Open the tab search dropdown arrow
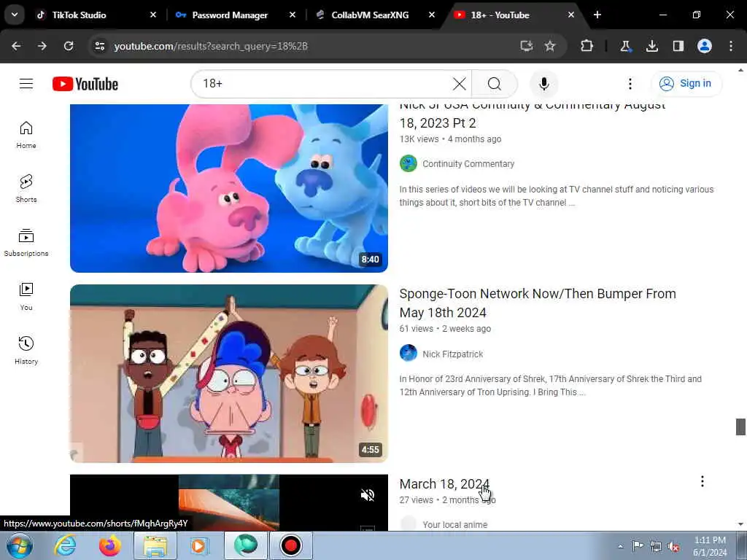The width and height of the screenshot is (747, 560). 15,15
